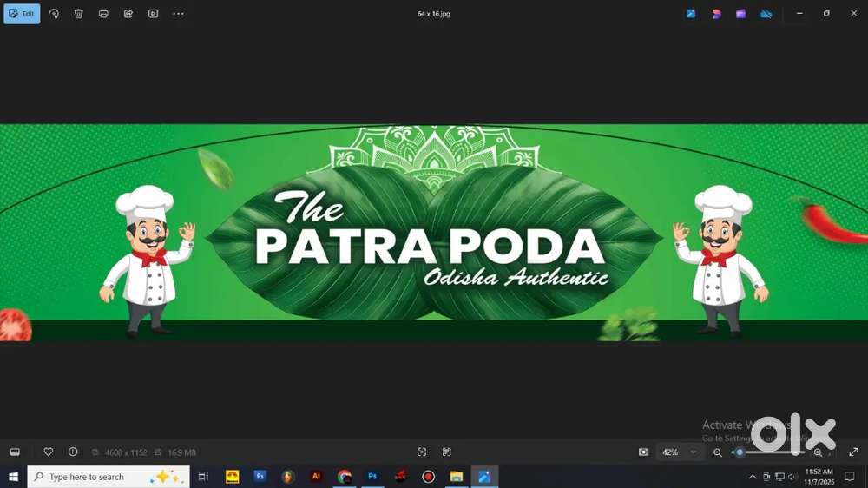The width and height of the screenshot is (868, 488).
Task: Share the photo via the share icon
Action: pyautogui.click(x=128, y=14)
